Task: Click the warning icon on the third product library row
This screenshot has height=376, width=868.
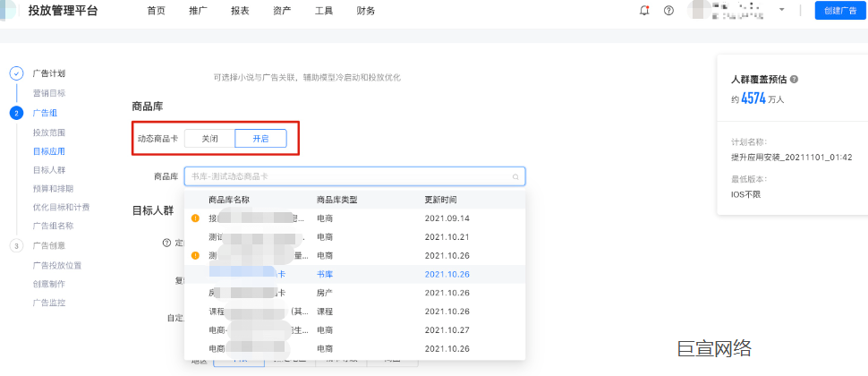Action: coord(195,256)
